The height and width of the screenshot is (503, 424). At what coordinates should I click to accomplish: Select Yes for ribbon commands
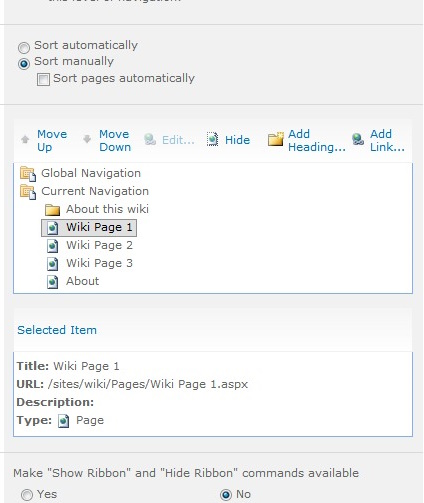point(27,495)
